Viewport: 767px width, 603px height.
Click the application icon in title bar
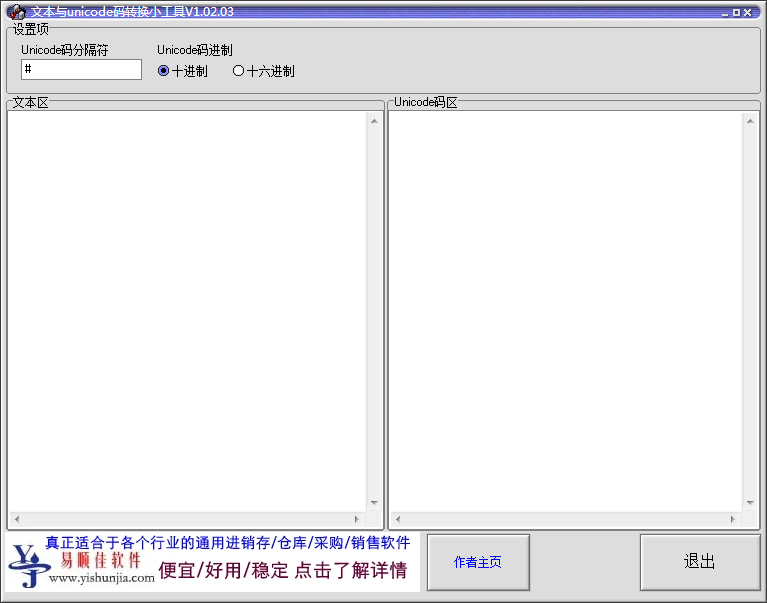click(x=16, y=12)
